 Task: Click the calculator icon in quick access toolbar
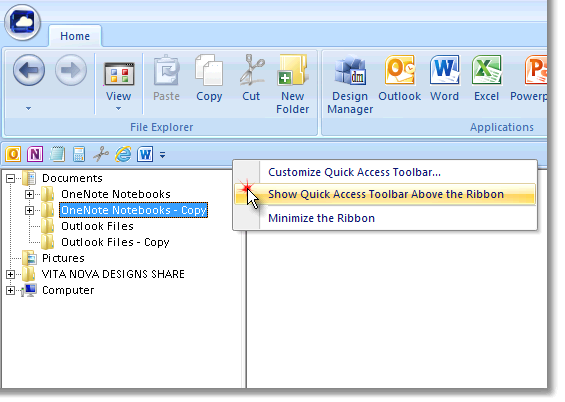point(79,154)
